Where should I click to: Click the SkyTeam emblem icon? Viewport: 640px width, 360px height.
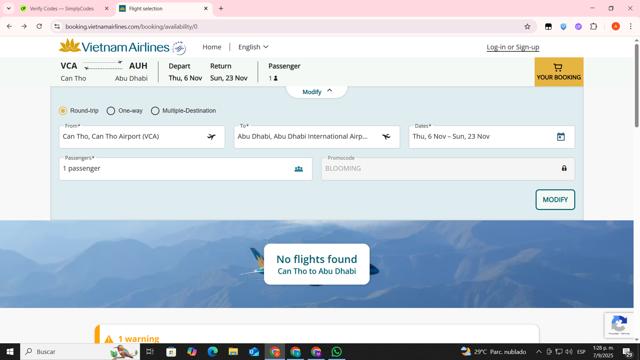coord(179,48)
